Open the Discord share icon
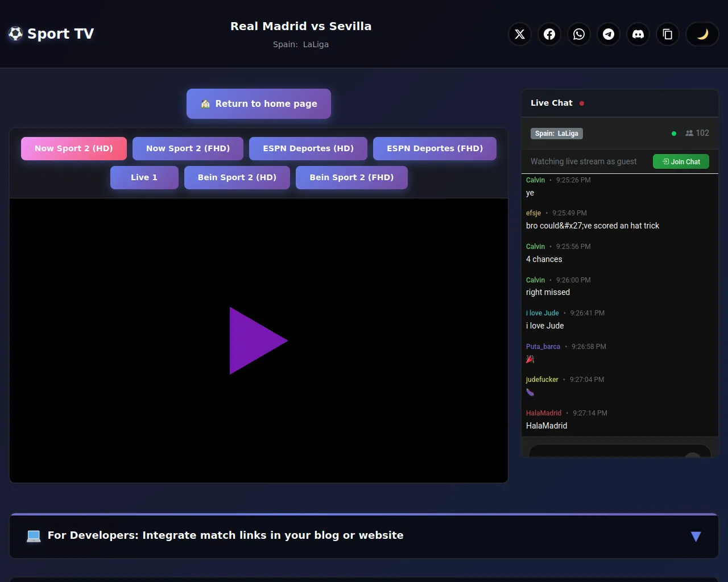Viewport: 728px width, 582px height. (638, 34)
